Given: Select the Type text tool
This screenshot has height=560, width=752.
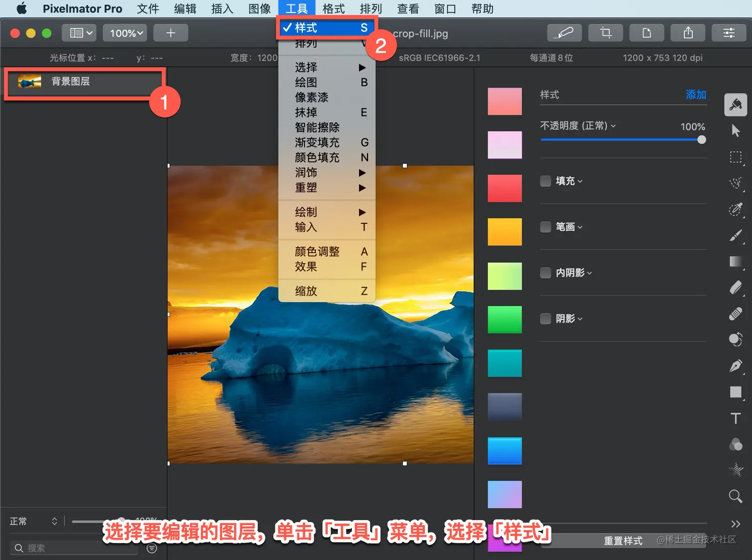Looking at the screenshot, I should point(736,418).
